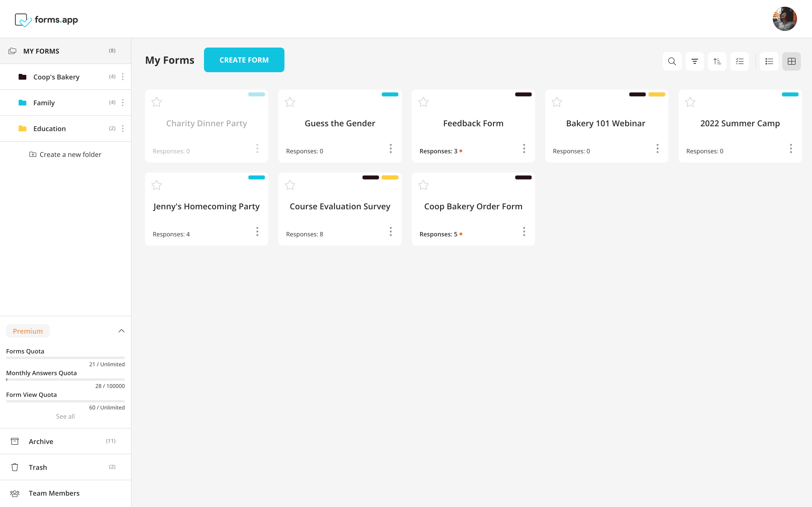Click the CREATE FORM button

click(x=244, y=60)
